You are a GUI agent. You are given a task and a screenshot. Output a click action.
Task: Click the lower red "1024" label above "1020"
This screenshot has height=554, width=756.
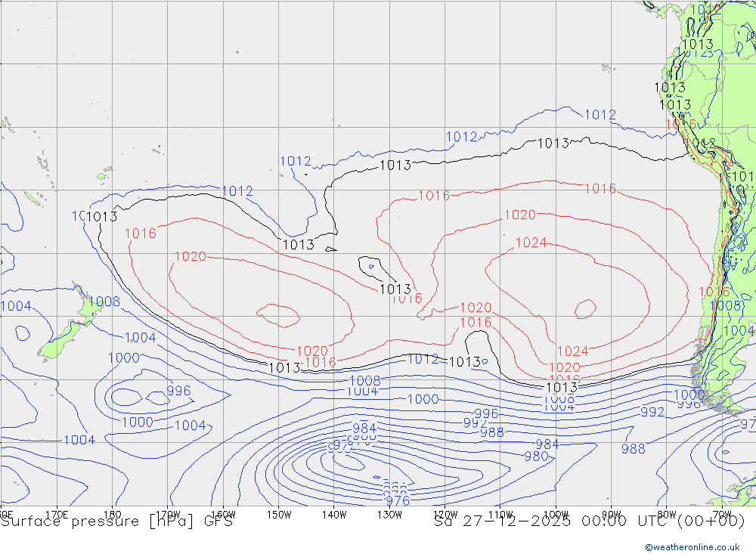pyautogui.click(x=573, y=351)
